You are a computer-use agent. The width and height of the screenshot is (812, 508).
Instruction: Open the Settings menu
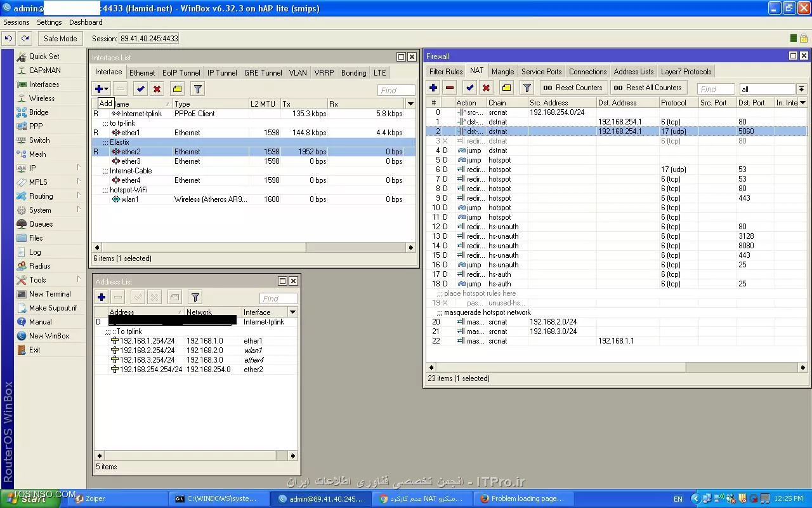(49, 22)
